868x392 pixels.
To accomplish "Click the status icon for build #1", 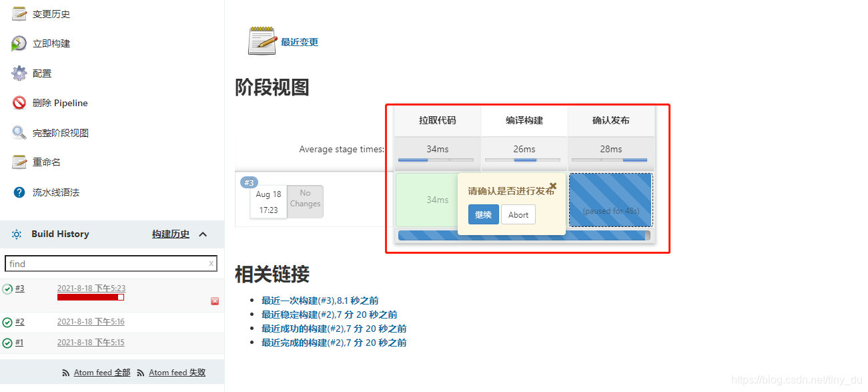I will pyautogui.click(x=7, y=343).
